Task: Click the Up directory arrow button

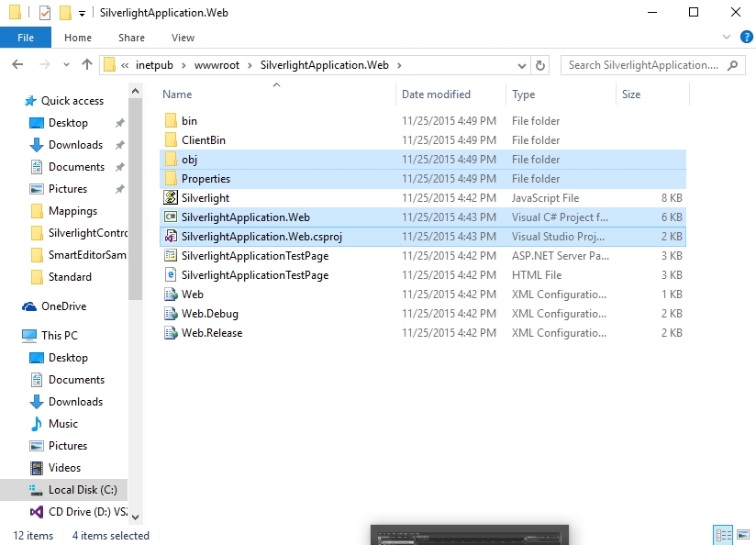Action: click(87, 65)
